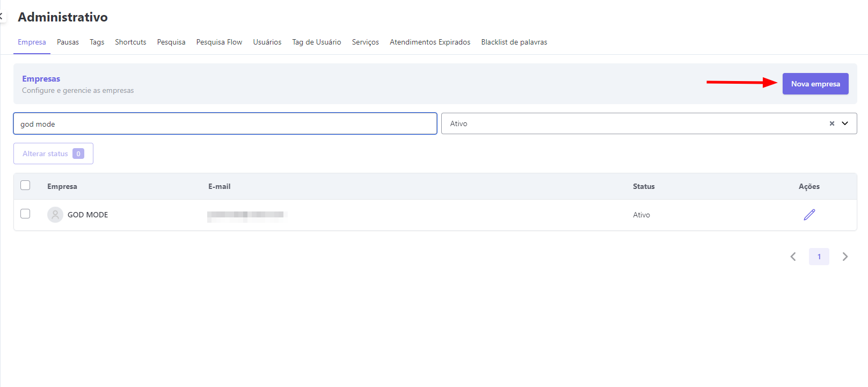868x387 pixels.
Task: Edit GOD MODE company with pencil icon
Action: click(x=809, y=215)
